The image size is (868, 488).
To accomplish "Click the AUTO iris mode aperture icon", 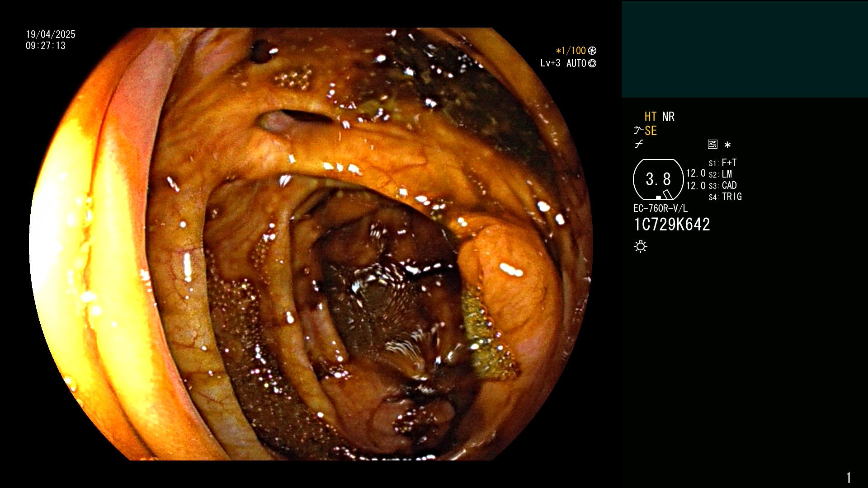I will pyautogui.click(x=592, y=63).
